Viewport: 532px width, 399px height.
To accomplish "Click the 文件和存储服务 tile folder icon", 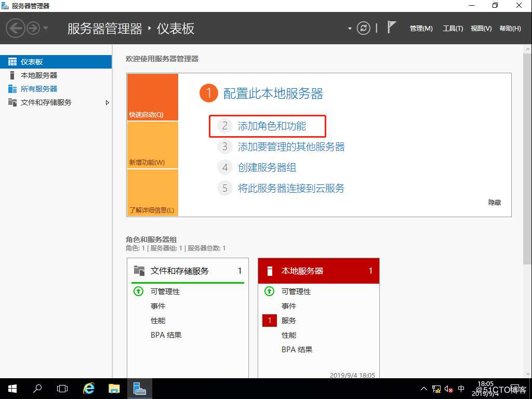I will (x=139, y=270).
